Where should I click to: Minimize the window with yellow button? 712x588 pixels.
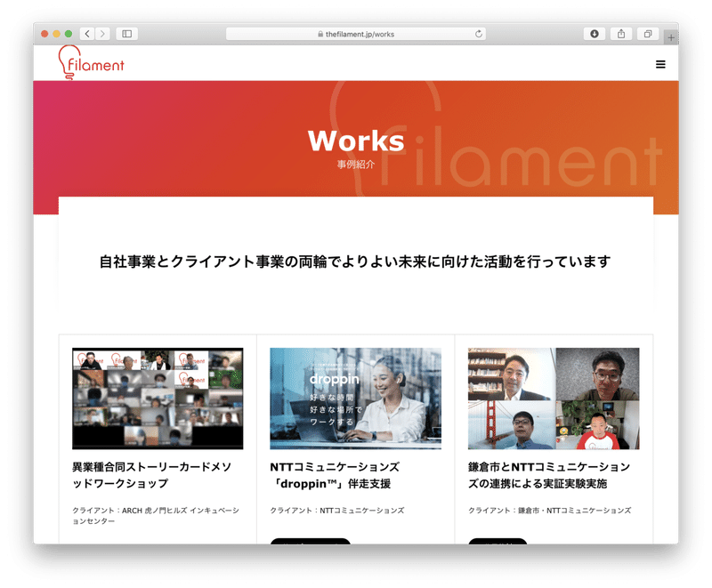pyautogui.click(x=56, y=34)
